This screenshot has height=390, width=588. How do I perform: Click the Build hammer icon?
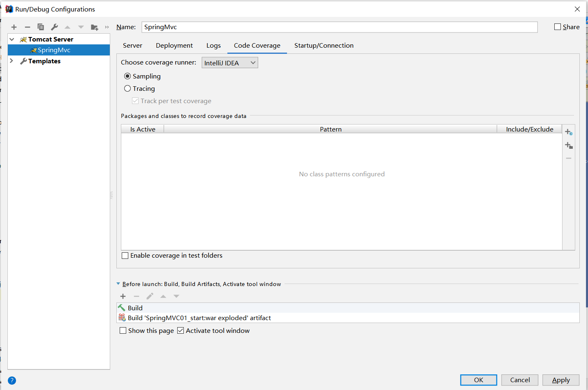[x=122, y=308]
